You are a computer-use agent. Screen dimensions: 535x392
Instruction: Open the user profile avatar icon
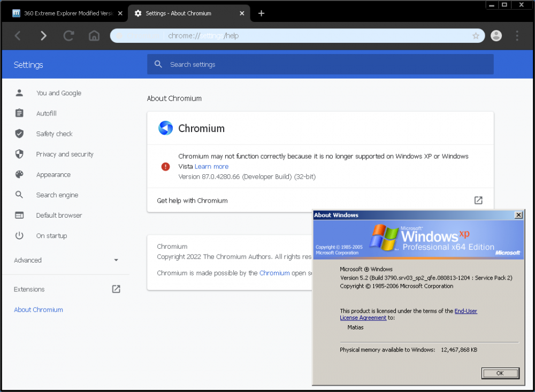tap(496, 36)
